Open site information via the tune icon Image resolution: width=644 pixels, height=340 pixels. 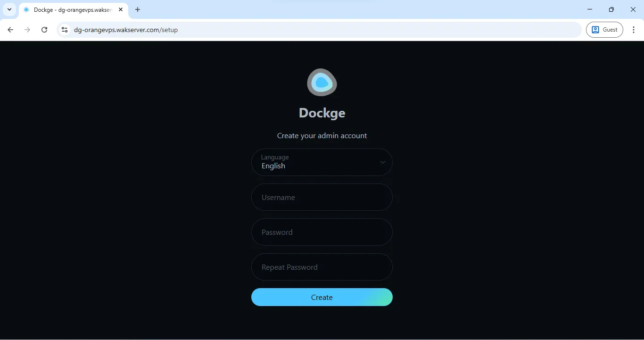click(64, 29)
